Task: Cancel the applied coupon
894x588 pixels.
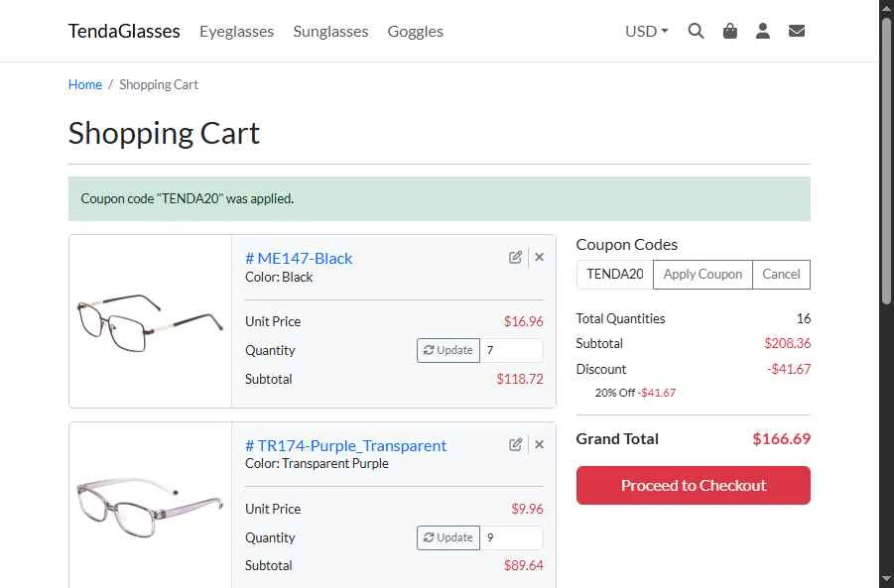Action: [x=781, y=274]
